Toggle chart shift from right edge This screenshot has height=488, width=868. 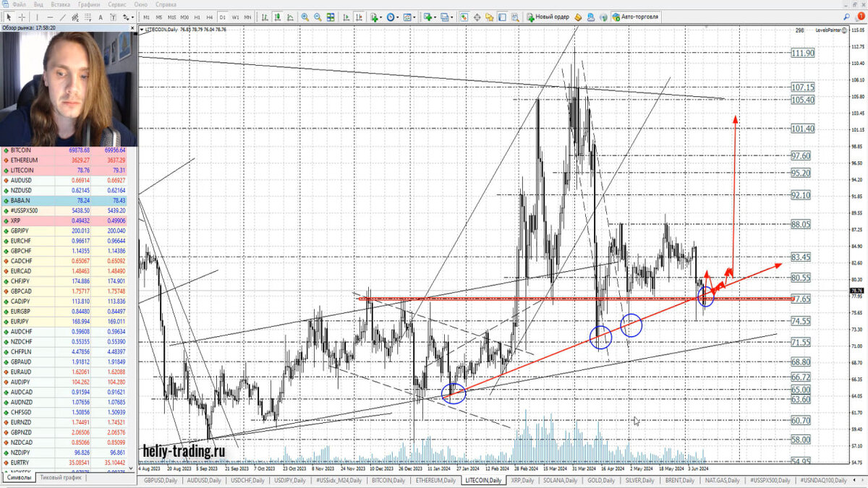(359, 16)
